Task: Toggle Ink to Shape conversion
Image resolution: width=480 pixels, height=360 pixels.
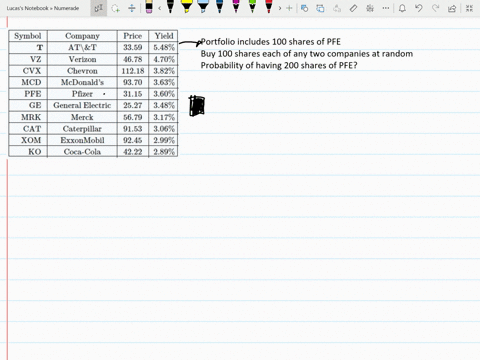Action: 320,8
